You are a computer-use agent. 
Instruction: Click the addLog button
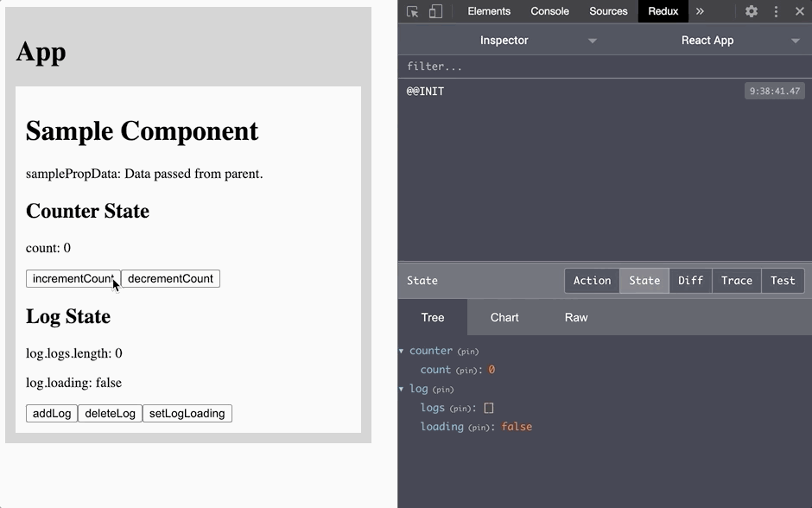(x=52, y=413)
